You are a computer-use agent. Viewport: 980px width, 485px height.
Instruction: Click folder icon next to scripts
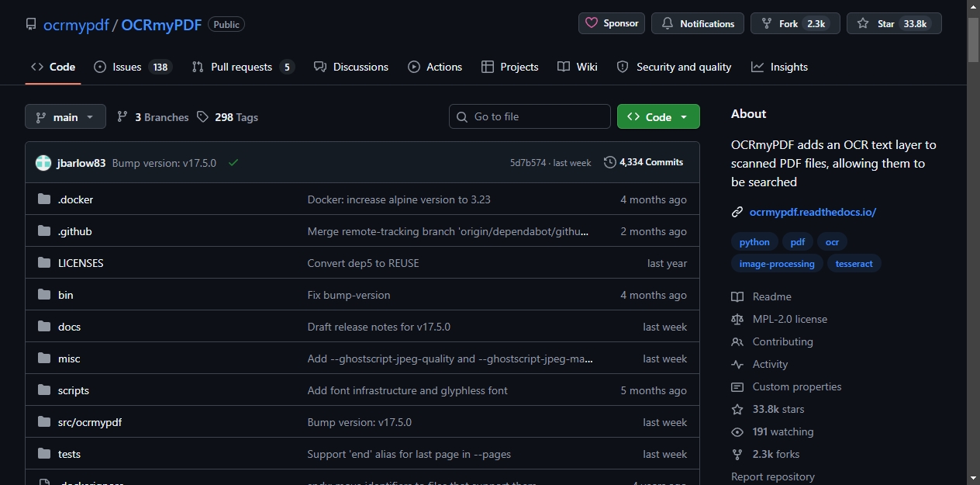[x=43, y=390]
